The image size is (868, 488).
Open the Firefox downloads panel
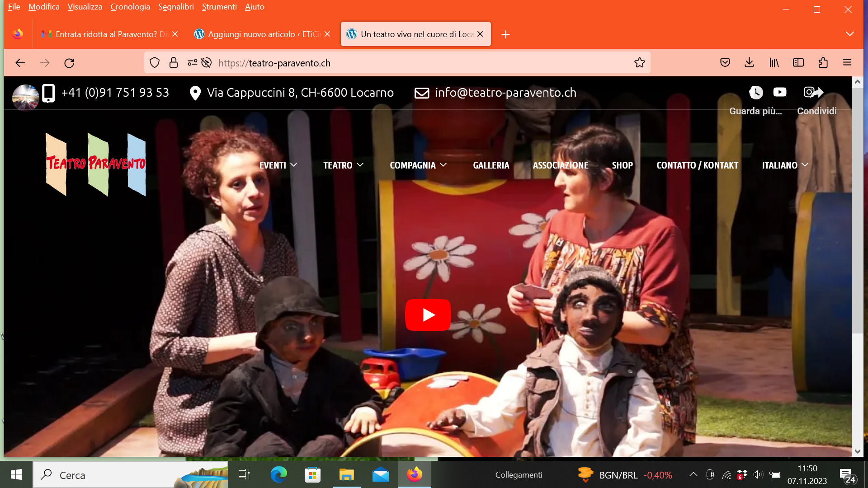pyautogui.click(x=749, y=63)
